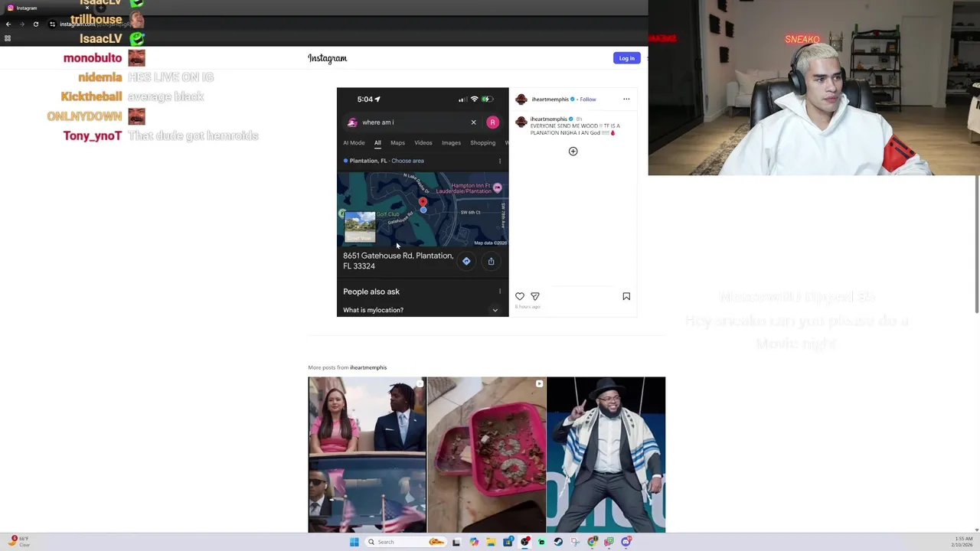Image resolution: width=980 pixels, height=551 pixels.
Task: Expand 'What is my location?' chevron
Action: [x=495, y=310]
